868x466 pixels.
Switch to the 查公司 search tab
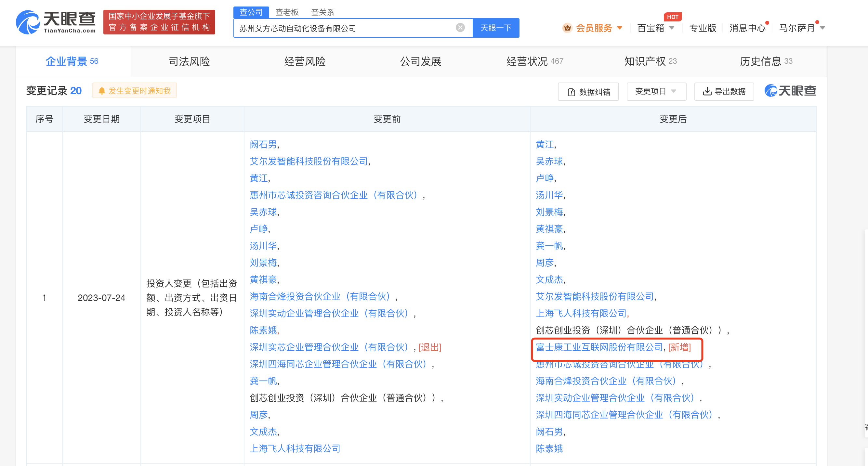pos(251,12)
